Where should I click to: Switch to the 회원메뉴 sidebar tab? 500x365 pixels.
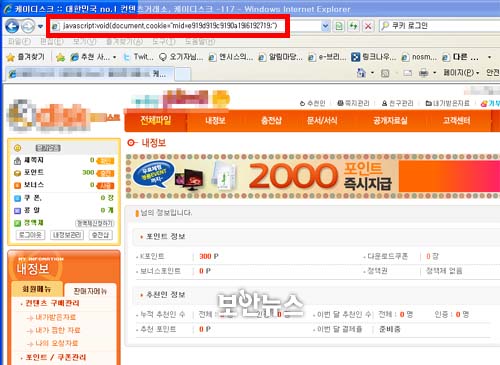click(37, 289)
